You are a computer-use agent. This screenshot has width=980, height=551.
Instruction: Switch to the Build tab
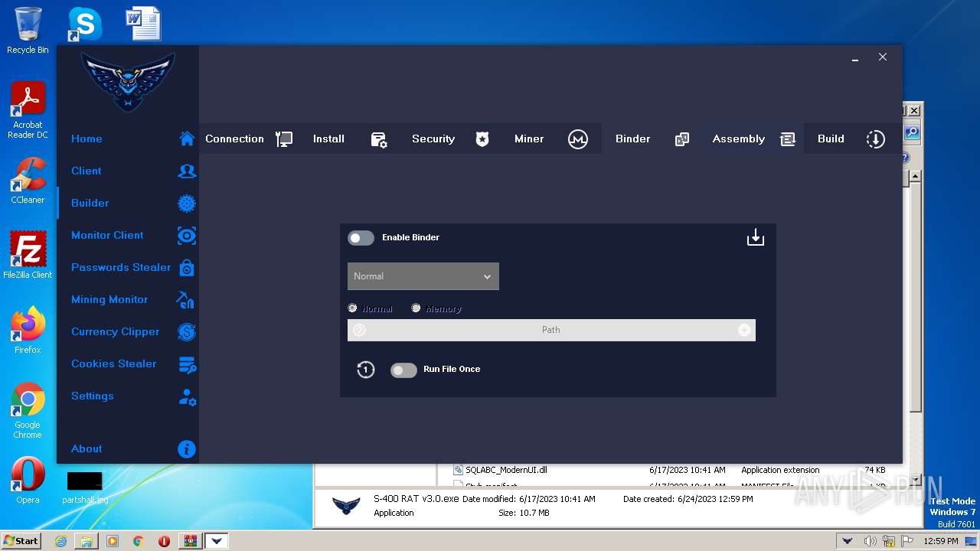(851, 139)
